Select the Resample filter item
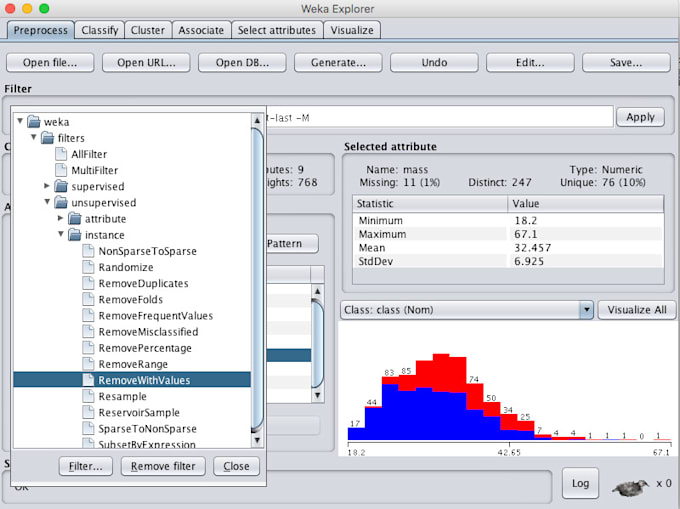This screenshot has width=680, height=509. tap(122, 396)
